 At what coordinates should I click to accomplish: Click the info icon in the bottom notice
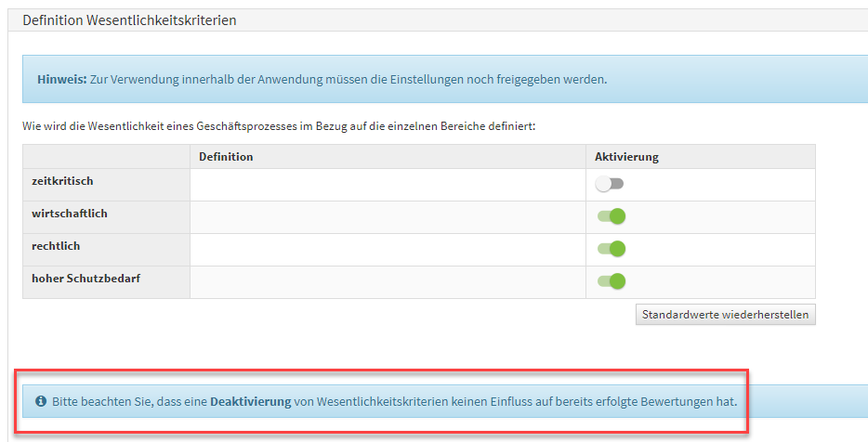[41, 402]
